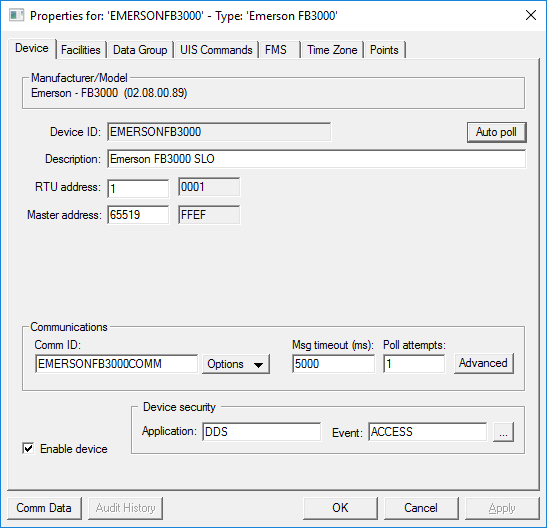Open the Facilities tab
547x528 pixels.
tap(81, 50)
